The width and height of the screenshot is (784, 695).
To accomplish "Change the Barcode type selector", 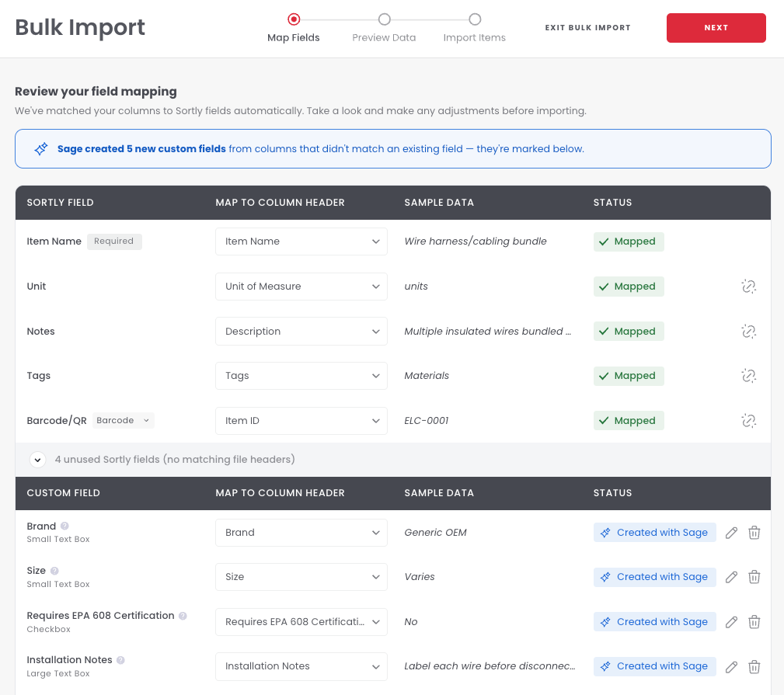I will click(123, 421).
